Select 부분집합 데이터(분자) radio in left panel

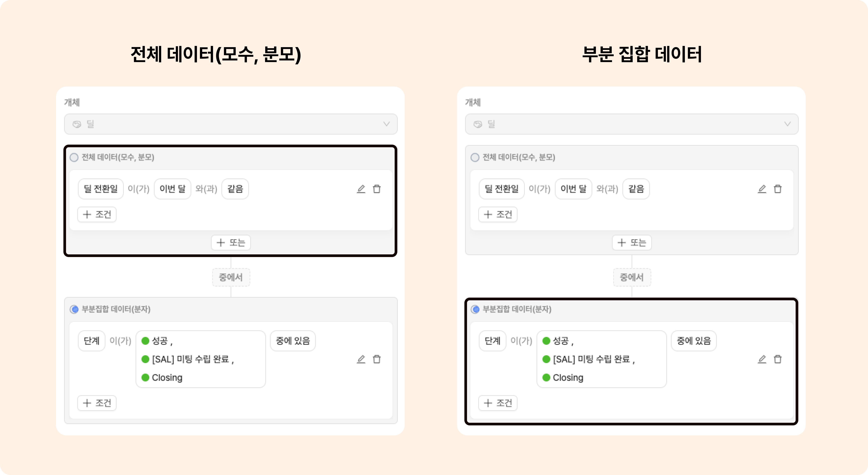click(74, 309)
